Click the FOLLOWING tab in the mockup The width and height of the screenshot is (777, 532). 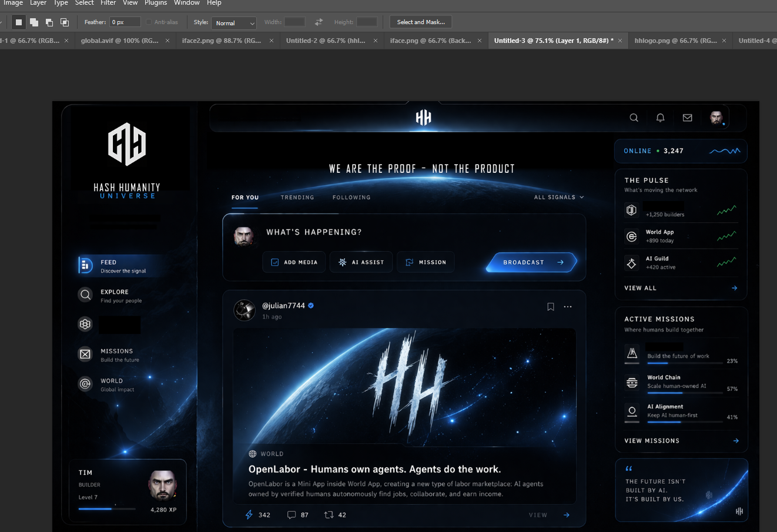coord(351,198)
